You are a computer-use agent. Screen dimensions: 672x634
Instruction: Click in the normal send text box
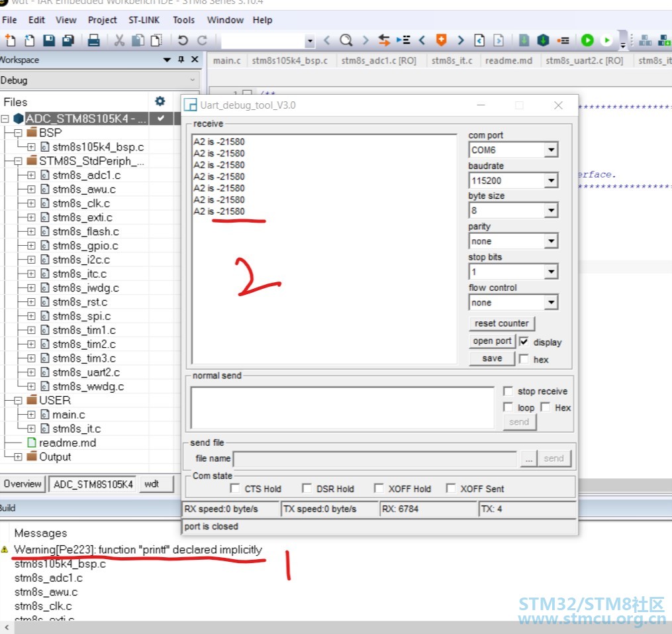pos(342,407)
